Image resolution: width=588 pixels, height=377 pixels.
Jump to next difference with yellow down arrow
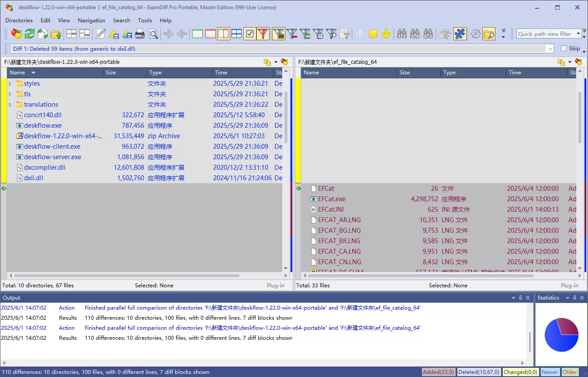pyautogui.click(x=386, y=34)
